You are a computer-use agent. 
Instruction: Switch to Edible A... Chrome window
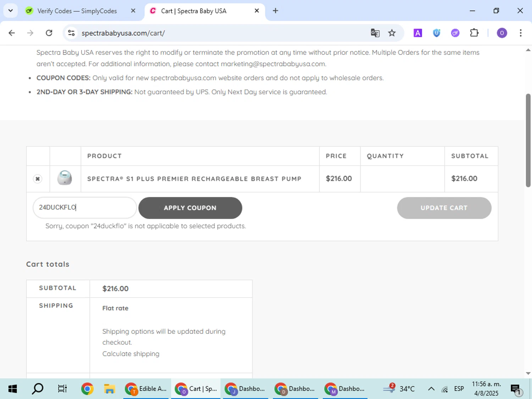point(146,389)
